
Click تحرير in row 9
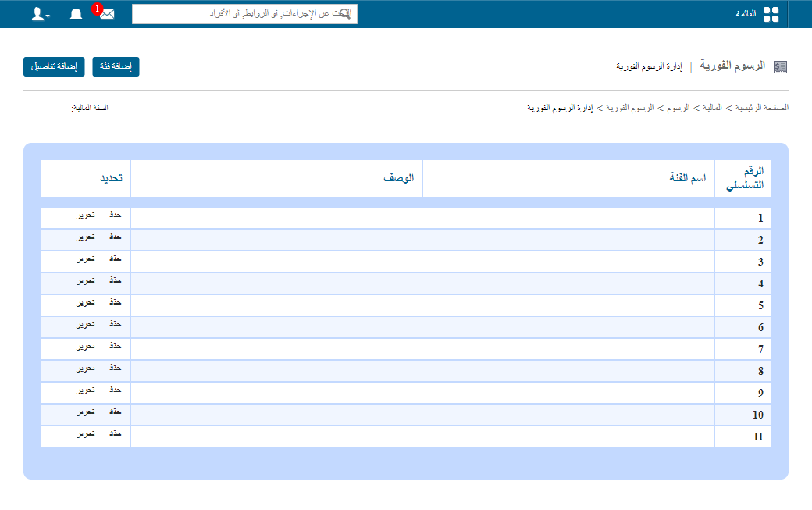point(86,390)
